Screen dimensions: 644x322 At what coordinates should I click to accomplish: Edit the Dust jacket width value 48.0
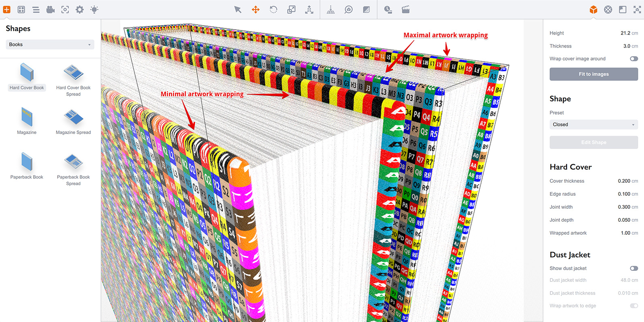tap(625, 280)
